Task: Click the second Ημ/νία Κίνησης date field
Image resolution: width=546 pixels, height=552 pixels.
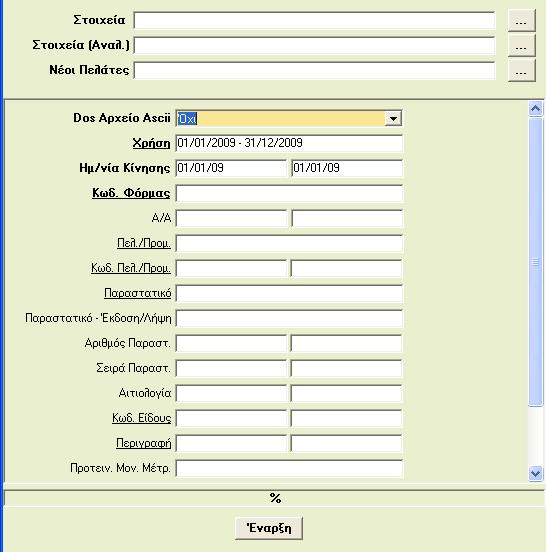Action: [347, 168]
